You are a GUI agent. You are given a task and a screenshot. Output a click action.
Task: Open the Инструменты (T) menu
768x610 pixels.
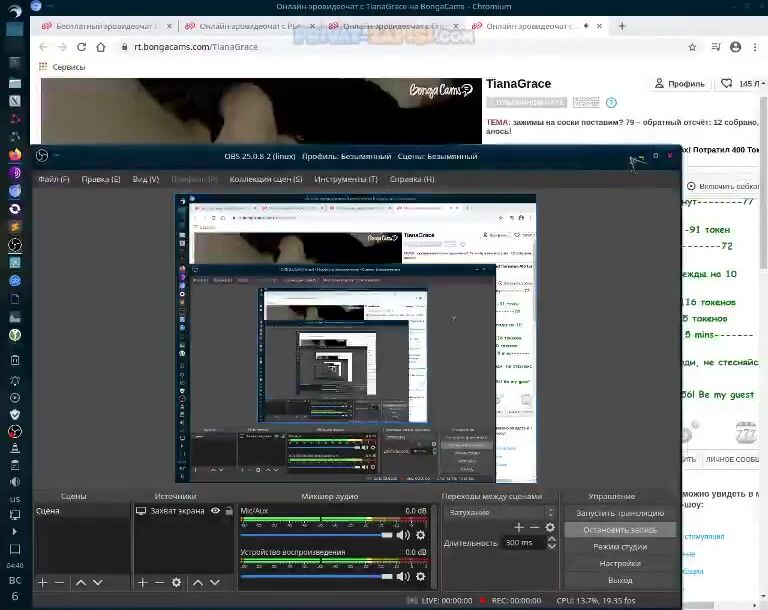[x=345, y=179]
